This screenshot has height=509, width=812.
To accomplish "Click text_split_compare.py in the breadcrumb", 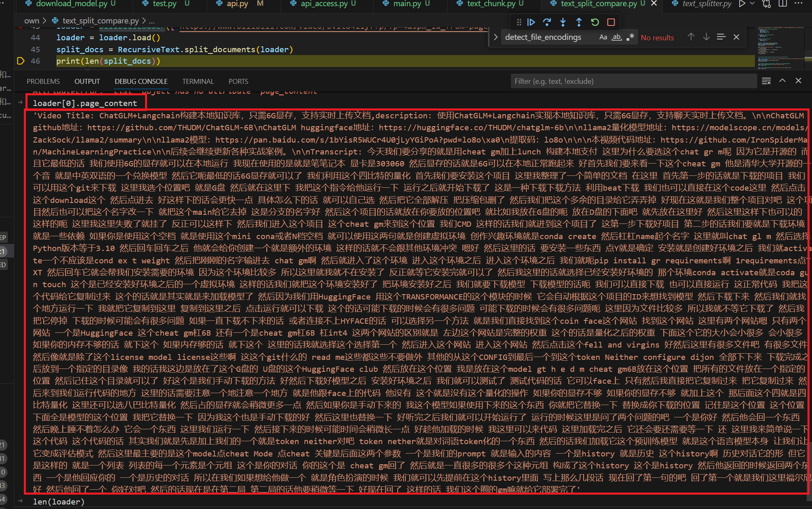I will [x=101, y=21].
